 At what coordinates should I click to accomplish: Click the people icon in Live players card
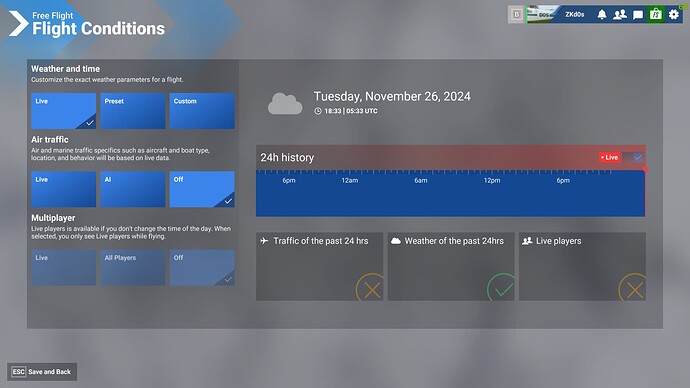527,241
